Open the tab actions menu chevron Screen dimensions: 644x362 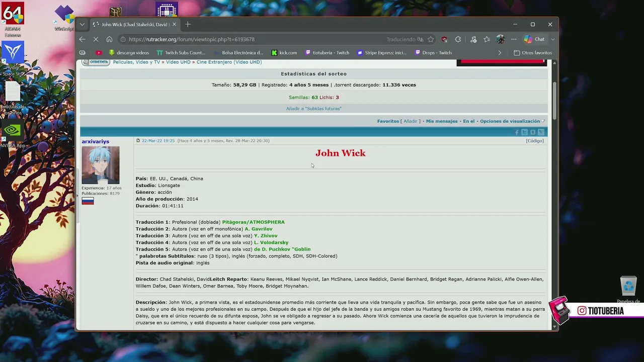click(82, 24)
